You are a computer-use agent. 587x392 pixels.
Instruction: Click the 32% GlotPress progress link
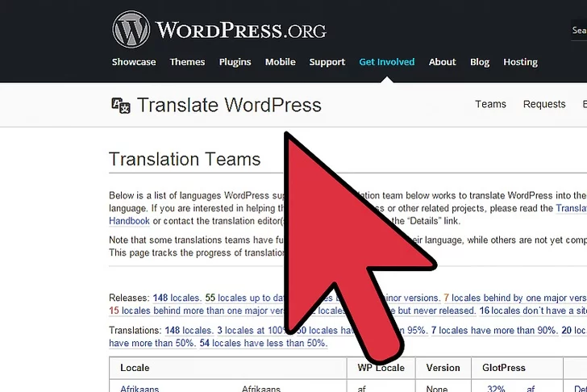pyautogui.click(x=495, y=388)
